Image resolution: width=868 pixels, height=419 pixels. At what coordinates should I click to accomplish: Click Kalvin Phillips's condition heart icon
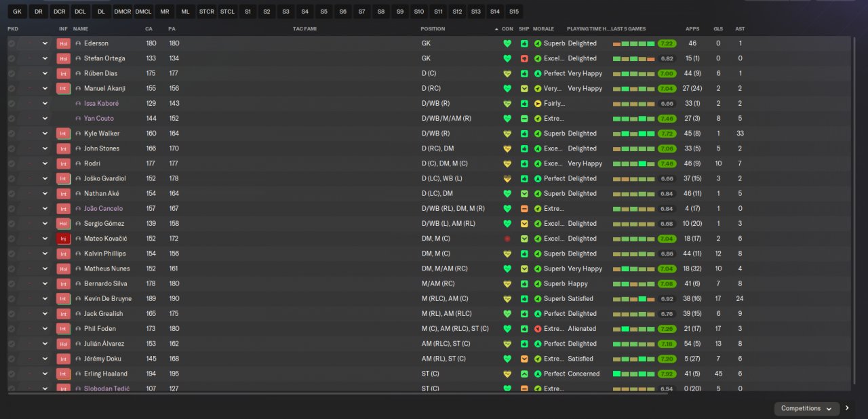pyautogui.click(x=507, y=254)
